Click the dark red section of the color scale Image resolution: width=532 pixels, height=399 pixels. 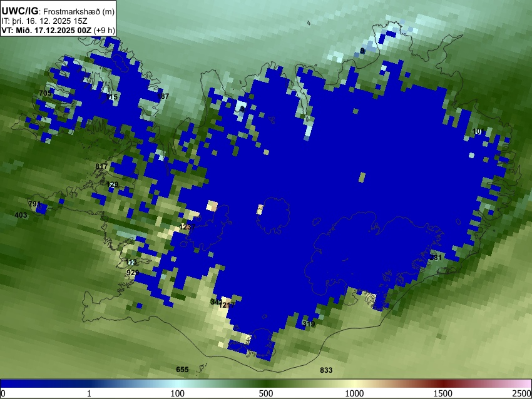[443, 383]
